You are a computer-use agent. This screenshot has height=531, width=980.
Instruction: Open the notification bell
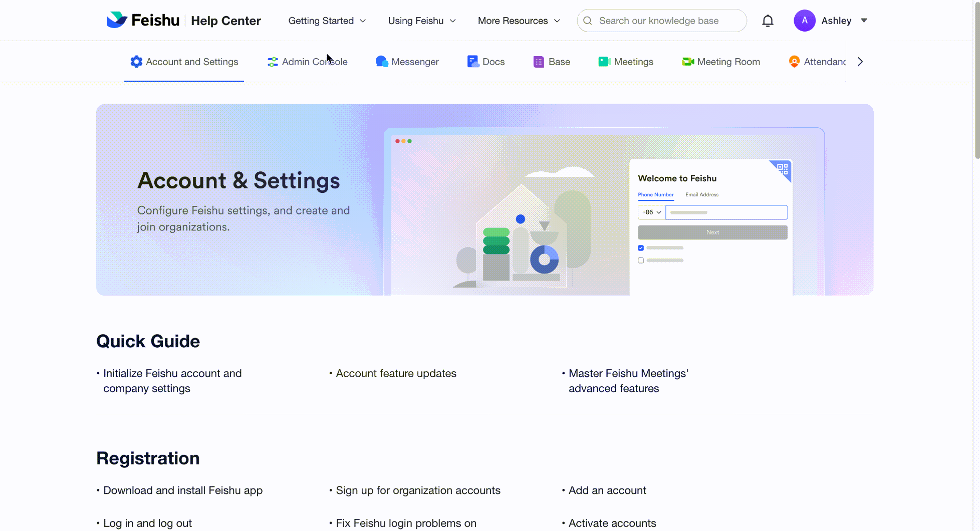768,21
